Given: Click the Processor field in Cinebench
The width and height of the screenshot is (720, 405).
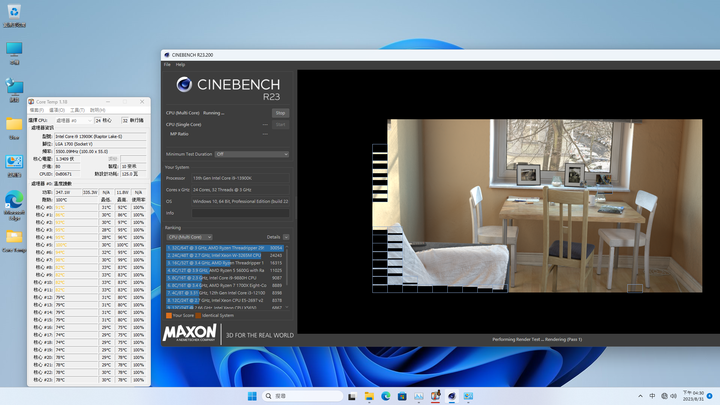Looking at the screenshot, I should coord(241,178).
